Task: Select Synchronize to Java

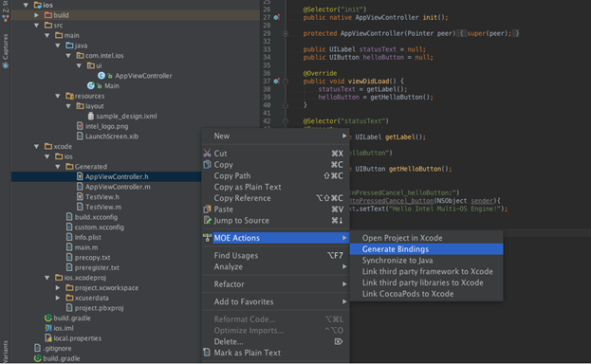Action: (x=426, y=261)
